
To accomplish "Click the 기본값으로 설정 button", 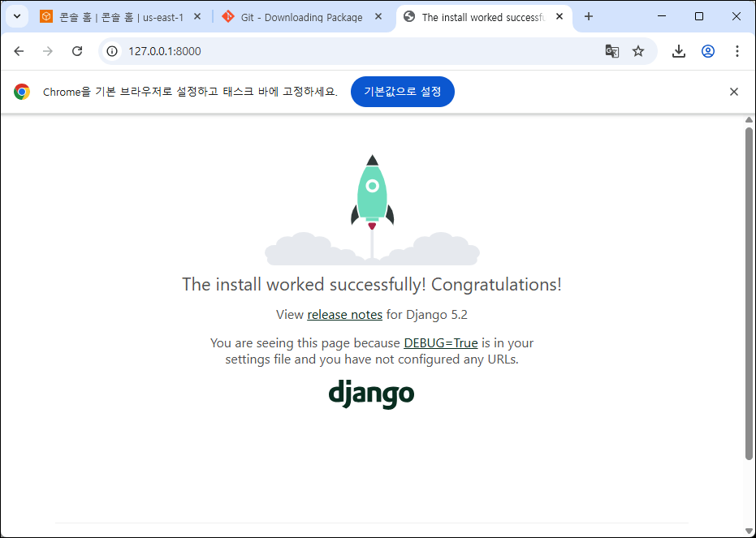I will [x=403, y=92].
